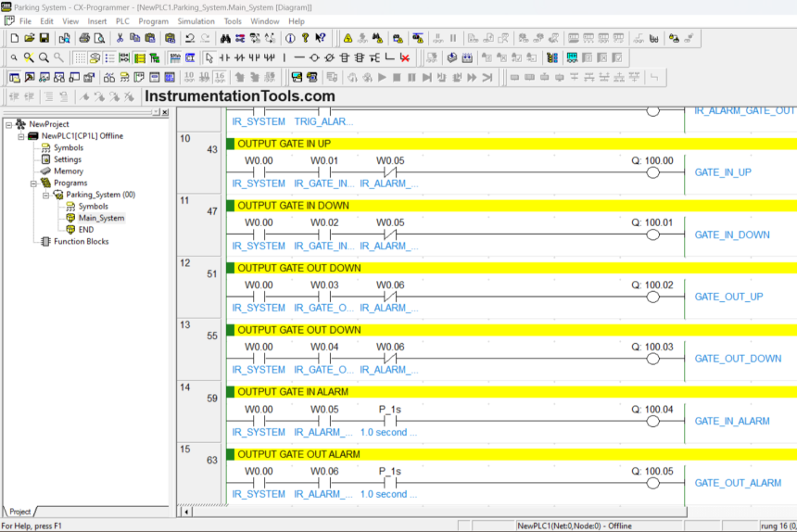
Task: Open the File menu
Action: click(25, 21)
